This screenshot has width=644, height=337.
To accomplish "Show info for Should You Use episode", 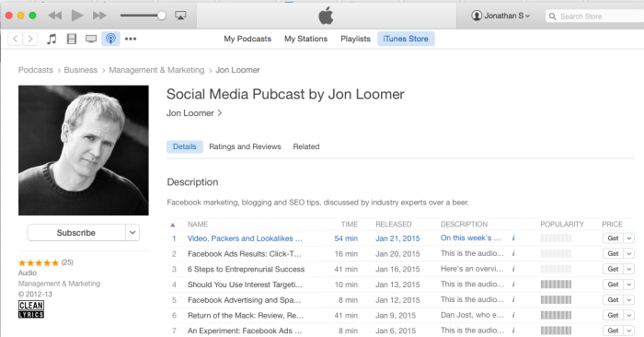I will click(x=513, y=284).
